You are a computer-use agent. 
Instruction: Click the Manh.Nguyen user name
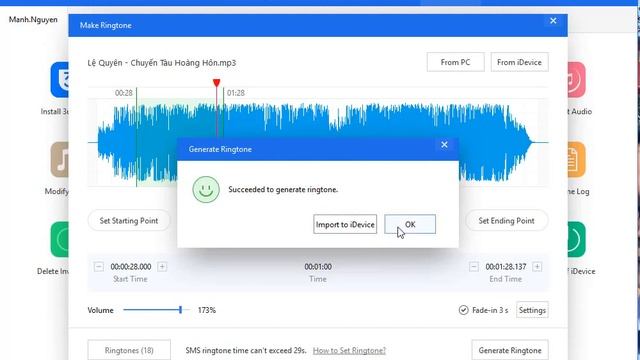point(33,19)
